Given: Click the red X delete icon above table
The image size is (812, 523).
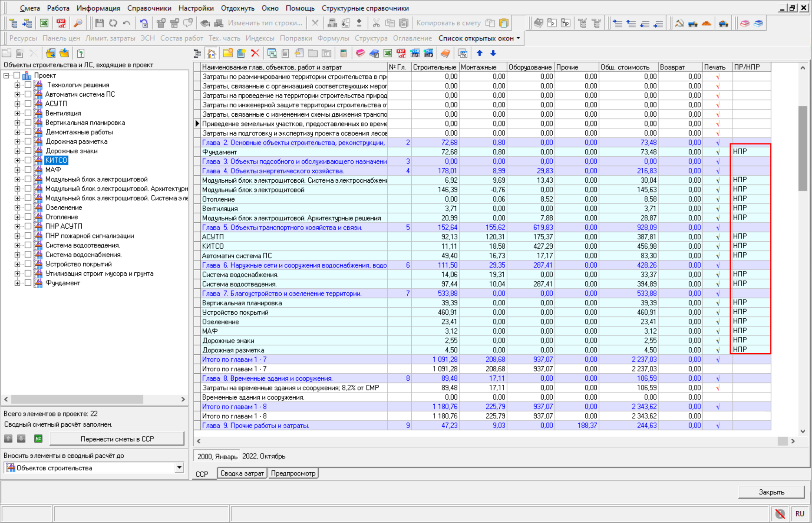Looking at the screenshot, I should [x=255, y=53].
